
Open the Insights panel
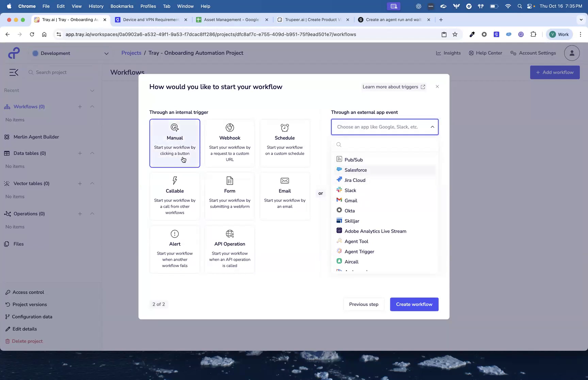pos(448,53)
